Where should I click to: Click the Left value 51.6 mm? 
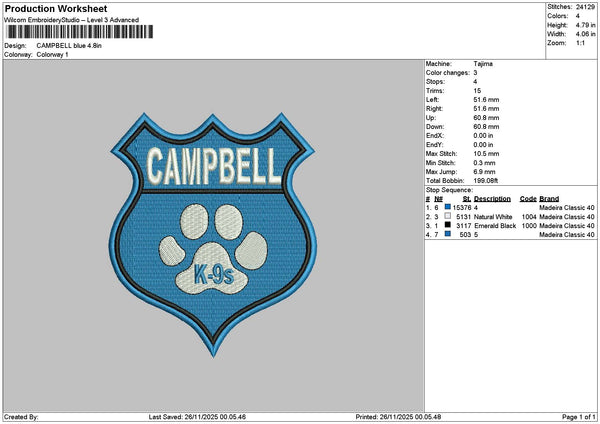point(486,100)
